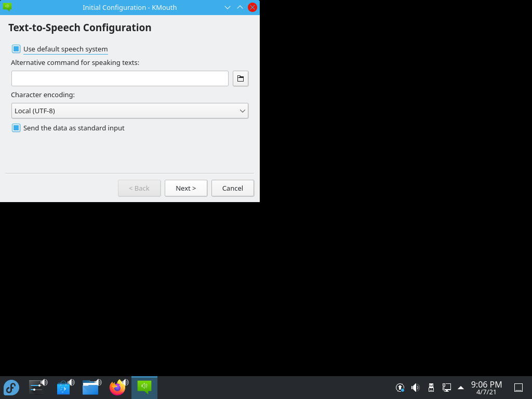Open the file browser icon beside command field
The height and width of the screenshot is (399, 532).
coord(240,78)
